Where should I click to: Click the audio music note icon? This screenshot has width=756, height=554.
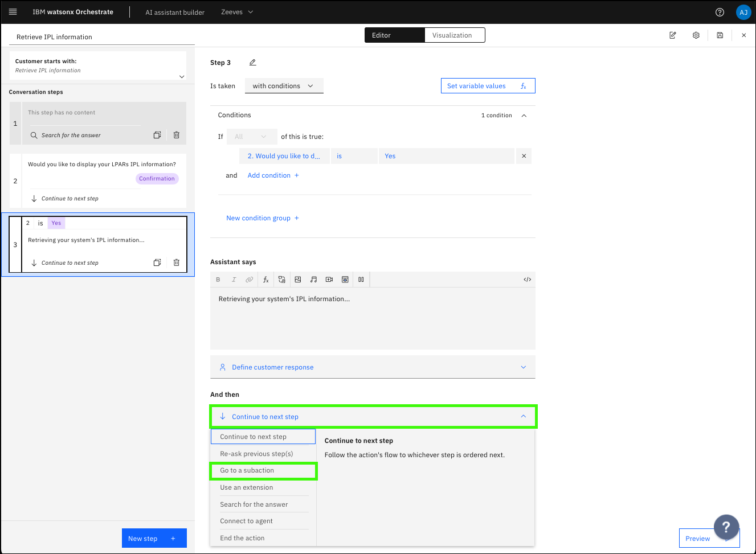tap(313, 280)
